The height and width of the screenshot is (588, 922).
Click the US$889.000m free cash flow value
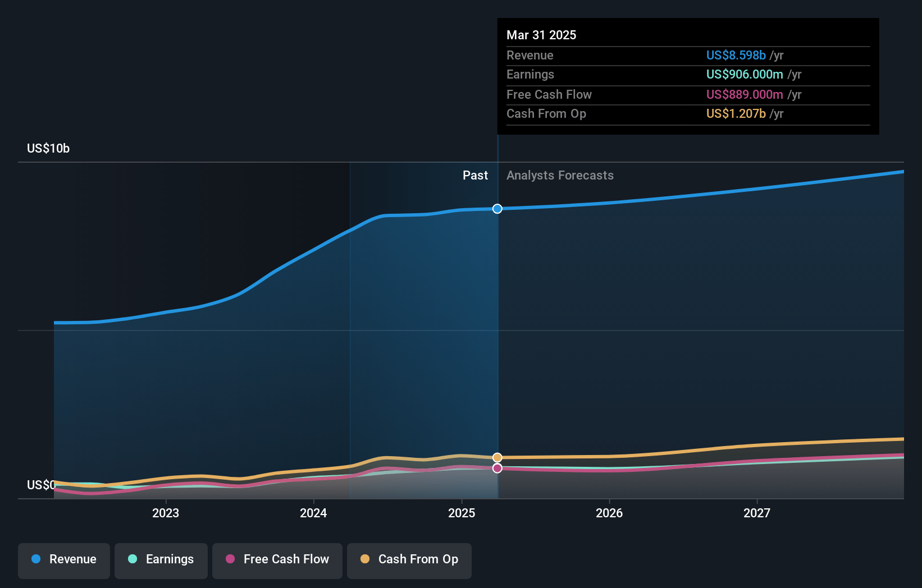pos(745,94)
